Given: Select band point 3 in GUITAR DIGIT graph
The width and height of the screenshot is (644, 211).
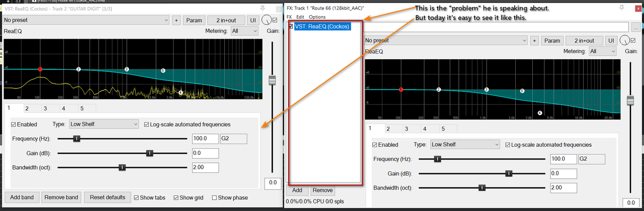Looking at the screenshot, I should tap(127, 69).
